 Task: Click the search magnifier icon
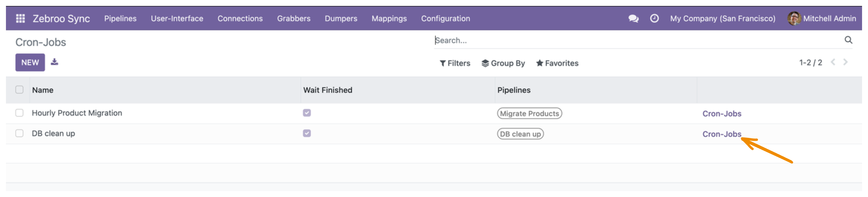click(848, 40)
